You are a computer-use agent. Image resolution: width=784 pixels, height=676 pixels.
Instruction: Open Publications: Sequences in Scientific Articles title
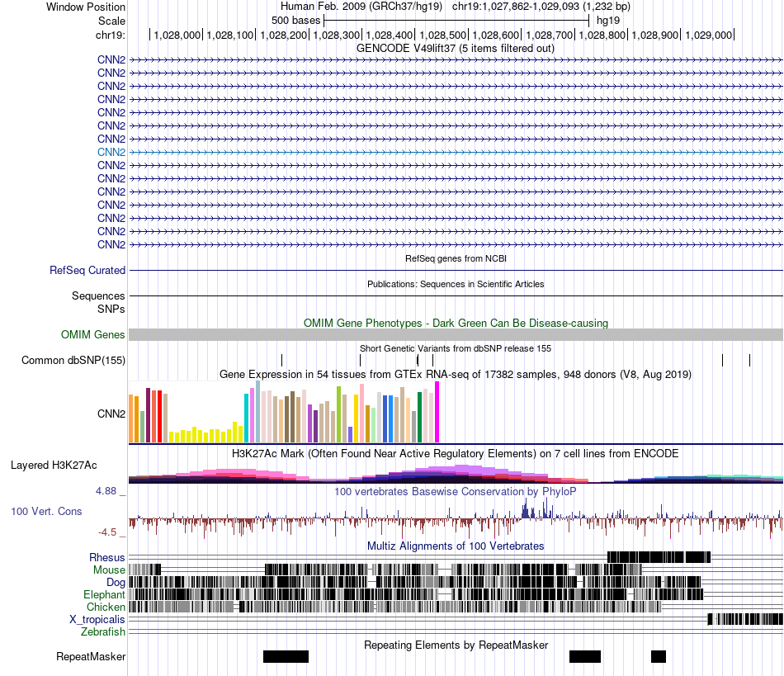click(456, 284)
